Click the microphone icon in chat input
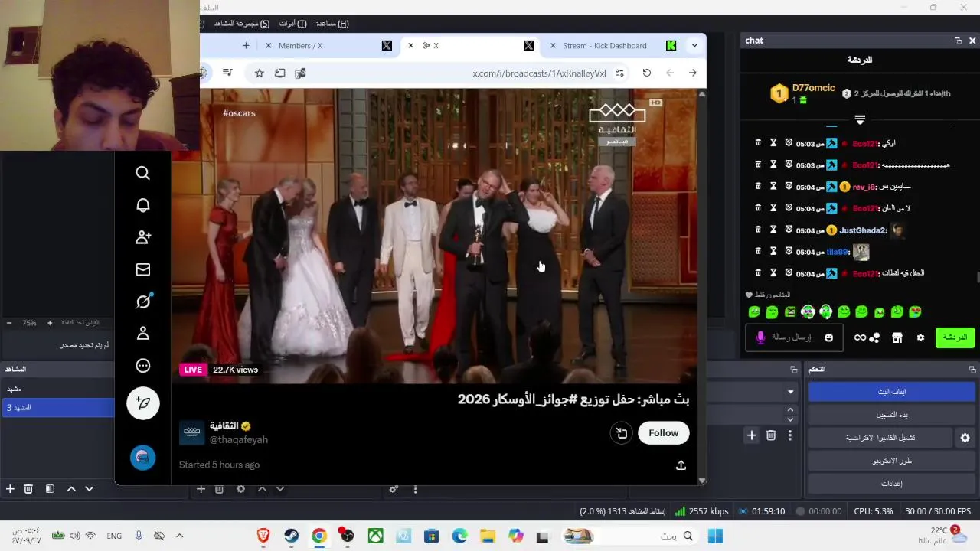 (x=760, y=337)
